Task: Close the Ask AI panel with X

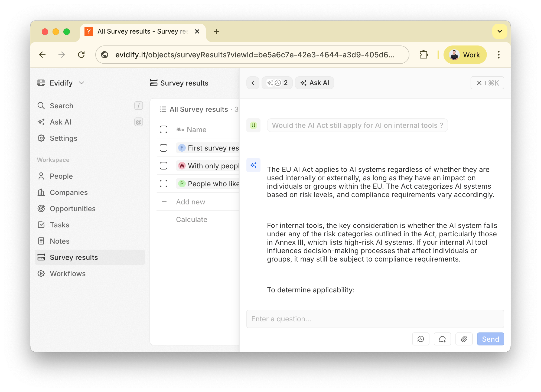Action: pyautogui.click(x=479, y=83)
